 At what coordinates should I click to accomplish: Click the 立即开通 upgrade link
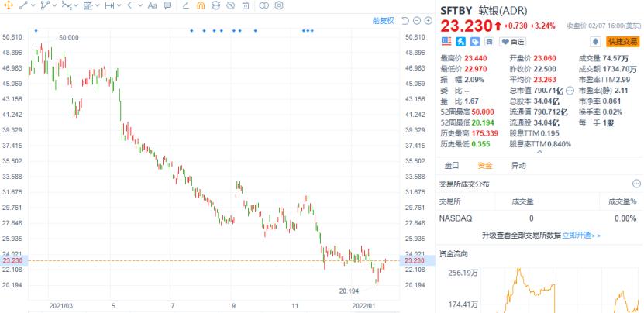581,236
